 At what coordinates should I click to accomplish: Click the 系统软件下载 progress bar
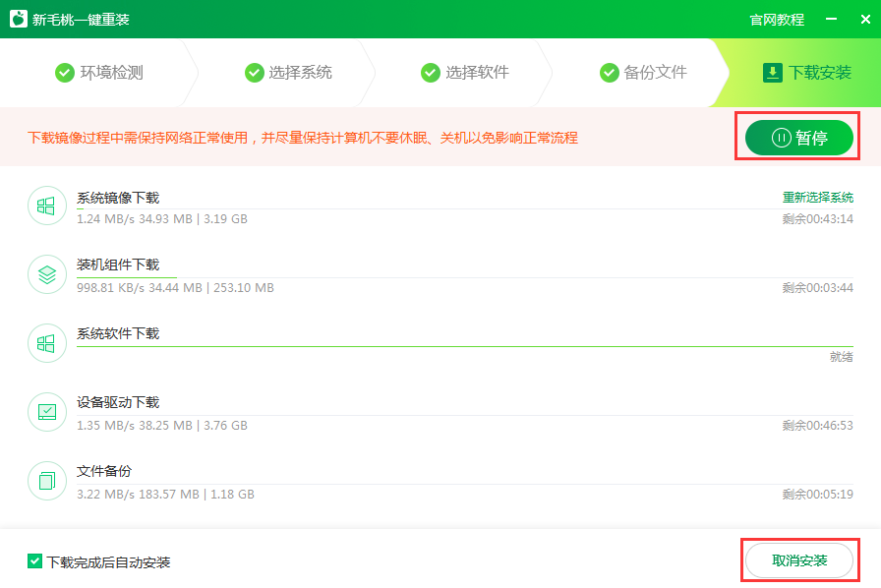tap(465, 346)
